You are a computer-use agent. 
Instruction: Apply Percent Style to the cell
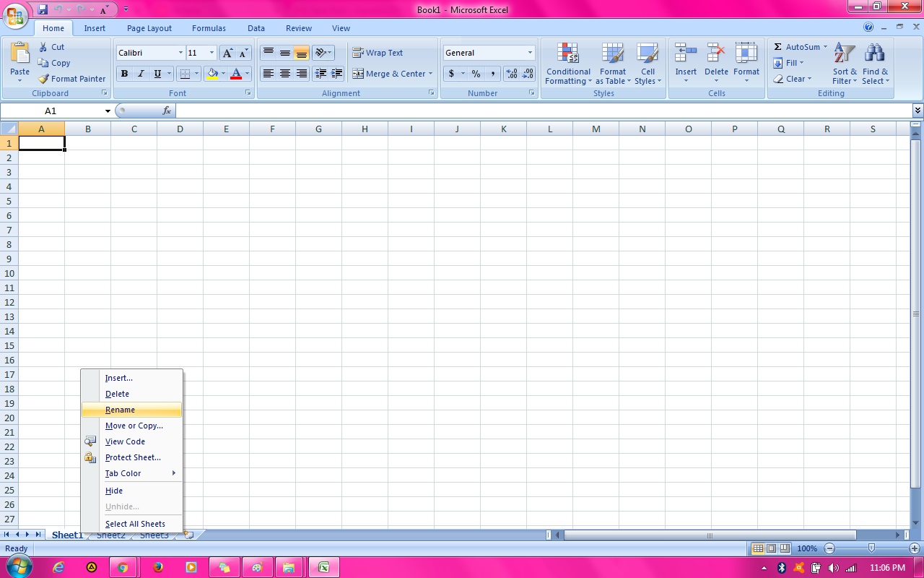476,74
